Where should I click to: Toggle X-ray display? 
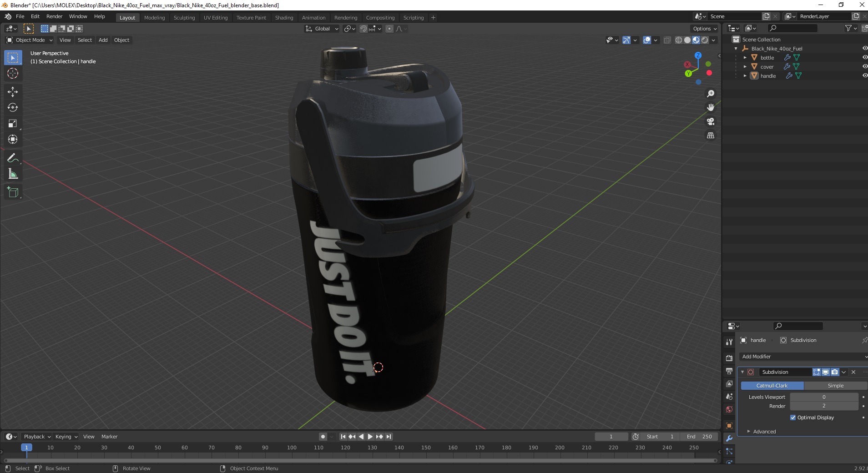(x=667, y=40)
